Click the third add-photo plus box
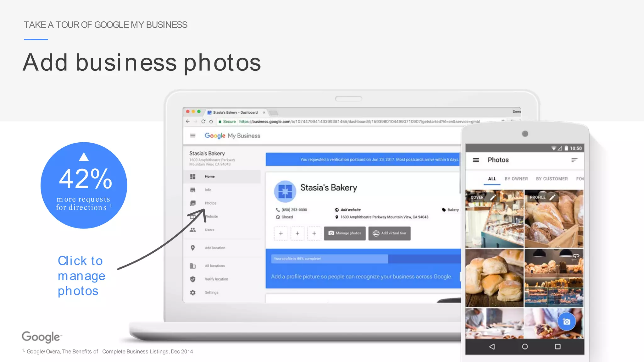Viewport: 644px width, 362px height. (314, 233)
